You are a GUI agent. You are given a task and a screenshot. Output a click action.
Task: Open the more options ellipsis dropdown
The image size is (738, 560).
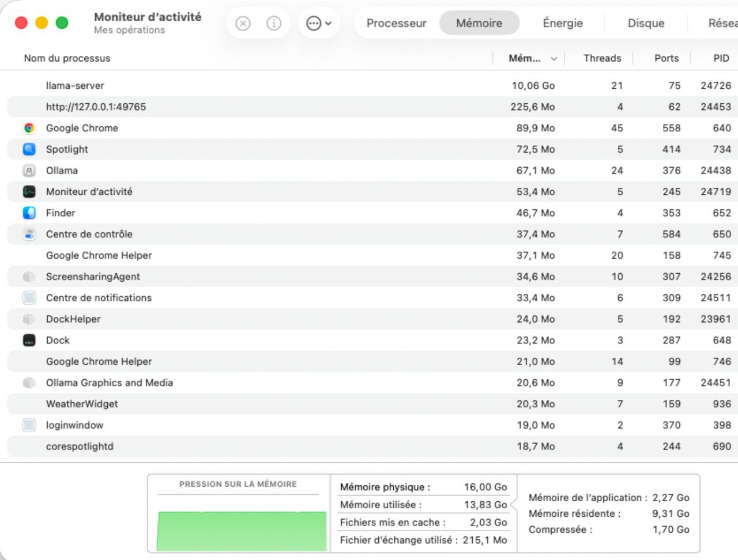pos(319,24)
